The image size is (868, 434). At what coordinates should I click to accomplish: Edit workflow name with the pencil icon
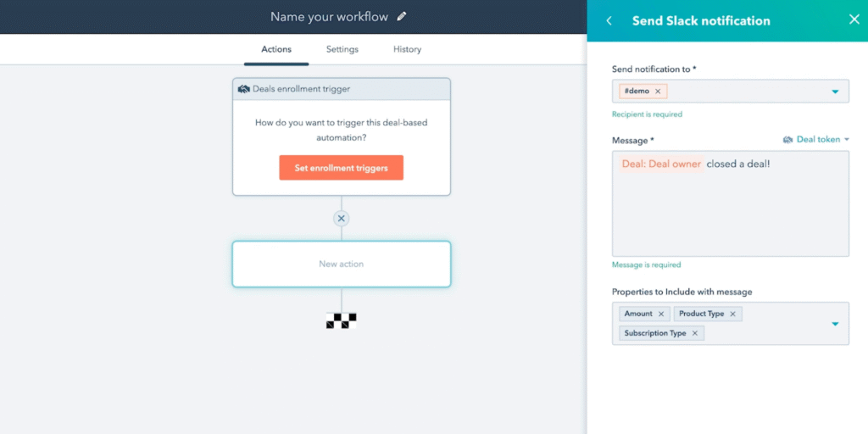click(402, 17)
